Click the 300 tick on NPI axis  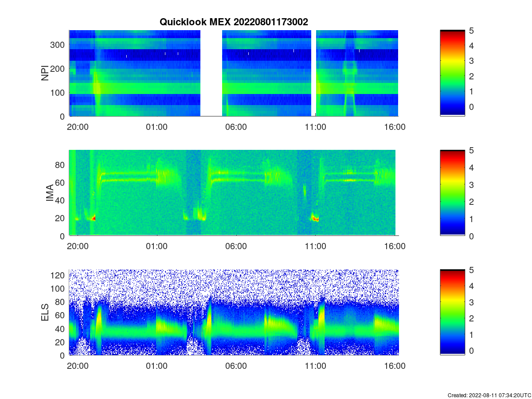click(59, 44)
